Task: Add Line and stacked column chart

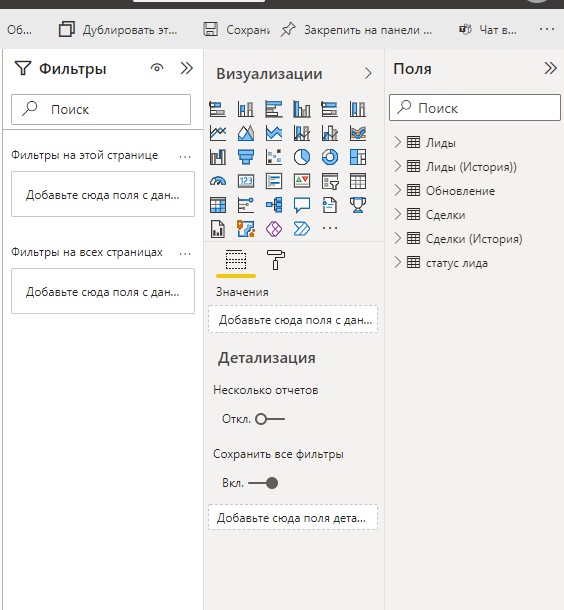Action: tap(302, 133)
